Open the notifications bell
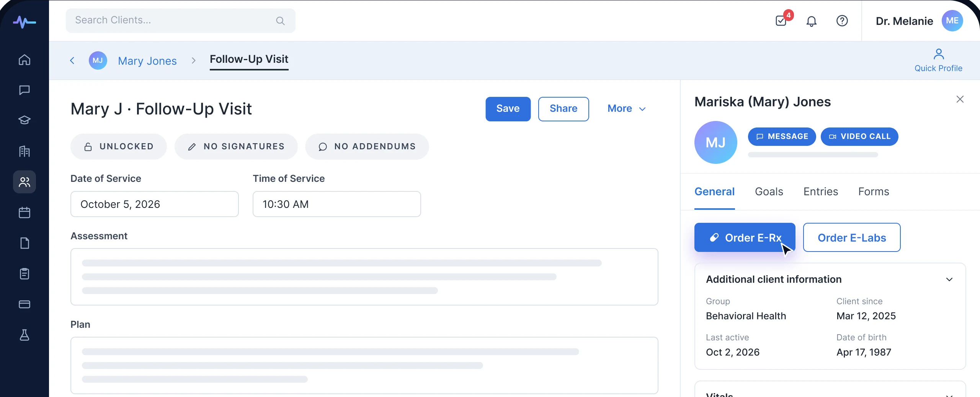The height and width of the screenshot is (397, 980). [812, 21]
